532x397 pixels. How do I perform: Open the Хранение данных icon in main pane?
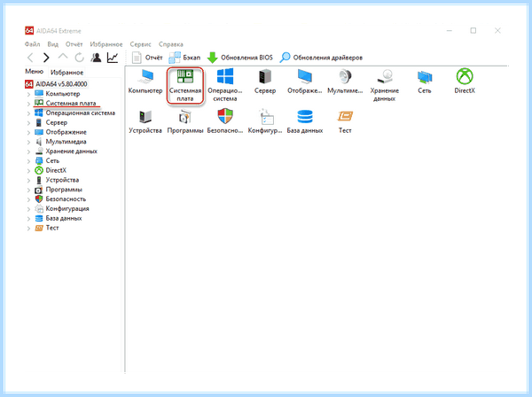tap(385, 85)
